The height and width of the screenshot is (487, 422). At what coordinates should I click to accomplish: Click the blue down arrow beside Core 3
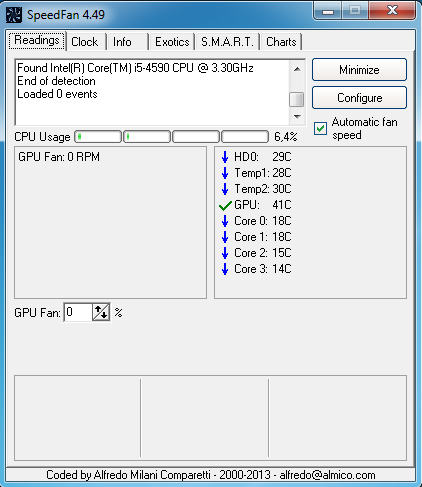[225, 269]
